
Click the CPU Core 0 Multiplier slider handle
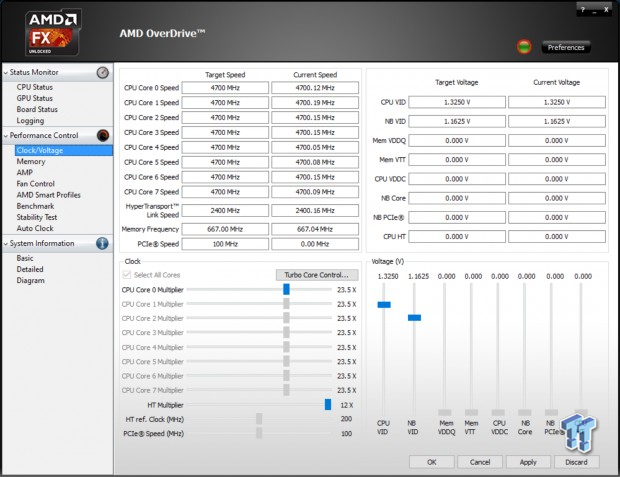point(286,289)
